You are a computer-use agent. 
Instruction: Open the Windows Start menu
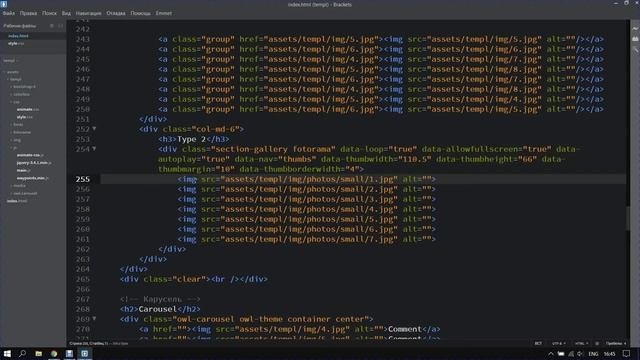[x=7, y=353]
